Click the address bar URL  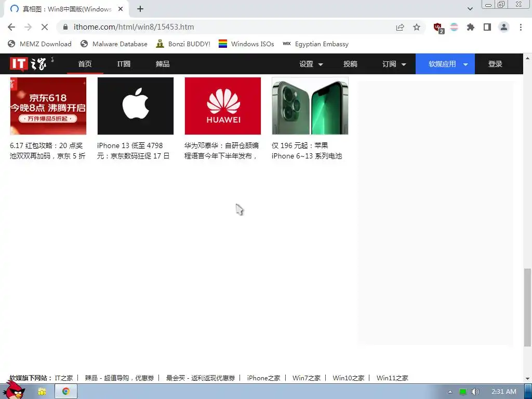[134, 27]
